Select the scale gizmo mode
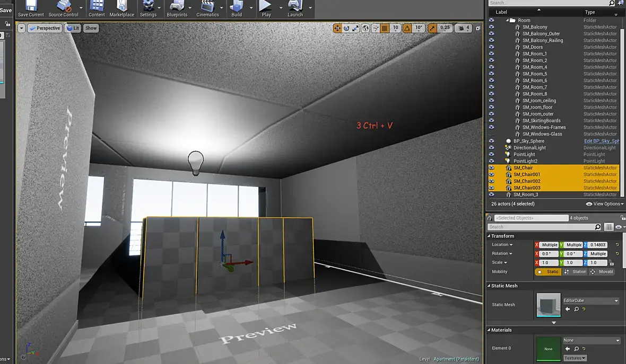The image size is (626, 364). (x=355, y=28)
